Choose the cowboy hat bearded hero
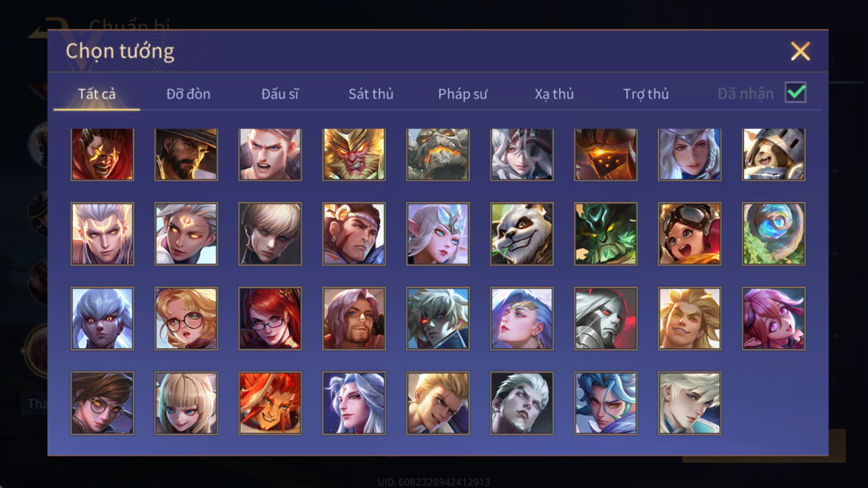 tap(186, 154)
